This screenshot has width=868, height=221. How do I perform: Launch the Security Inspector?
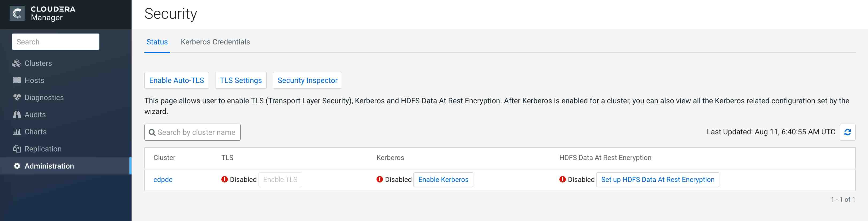(x=307, y=80)
